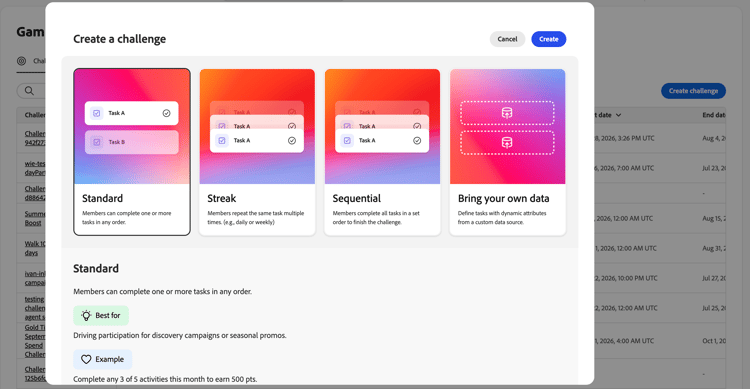Click front Task A checkmark circle in Sequential card

(417, 141)
